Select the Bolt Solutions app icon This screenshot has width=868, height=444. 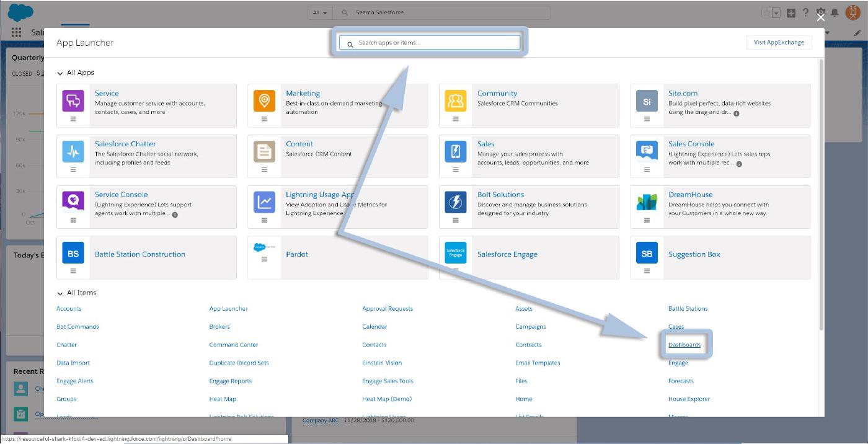point(456,202)
